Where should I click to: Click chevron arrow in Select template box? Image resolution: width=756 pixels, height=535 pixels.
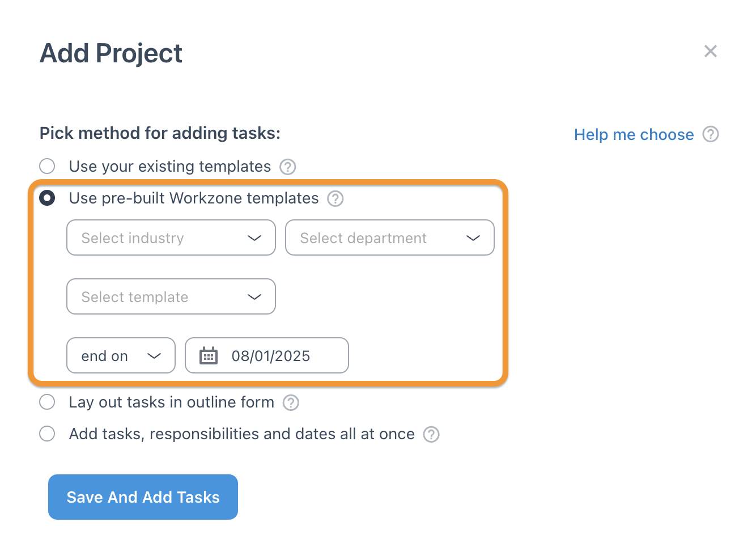(254, 297)
